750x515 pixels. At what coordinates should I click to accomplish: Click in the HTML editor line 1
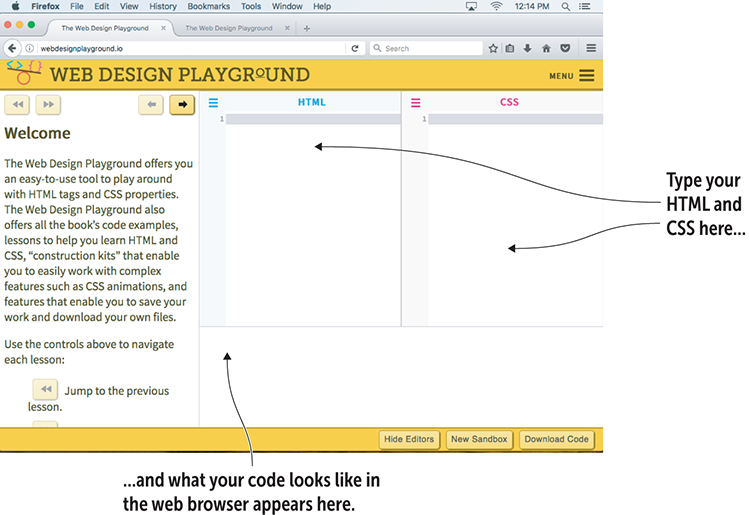pyautogui.click(x=311, y=120)
